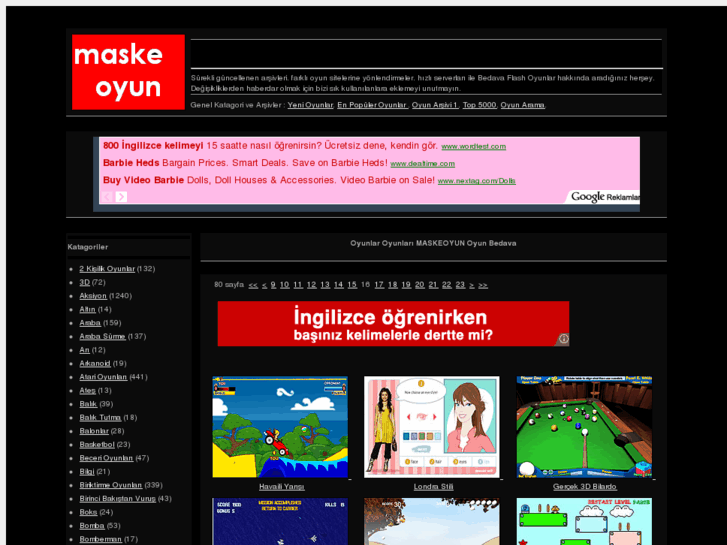Click the Gerçek 3D Bilardo title link
This screenshot has width=727, height=545.
coord(585,487)
